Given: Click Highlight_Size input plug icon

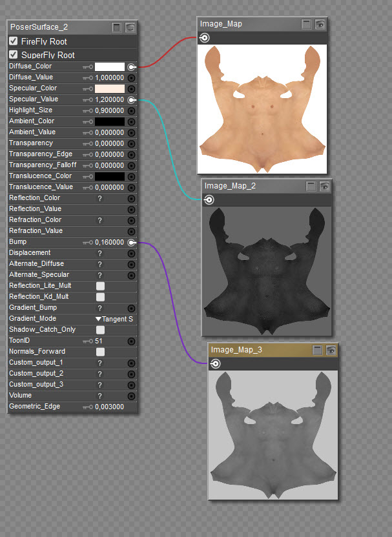Looking at the screenshot, I should pyautogui.click(x=131, y=110).
